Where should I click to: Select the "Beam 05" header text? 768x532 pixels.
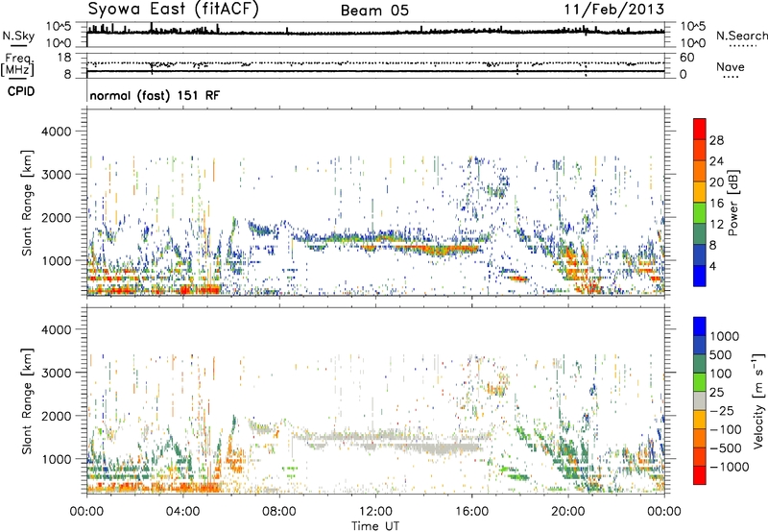[374, 11]
